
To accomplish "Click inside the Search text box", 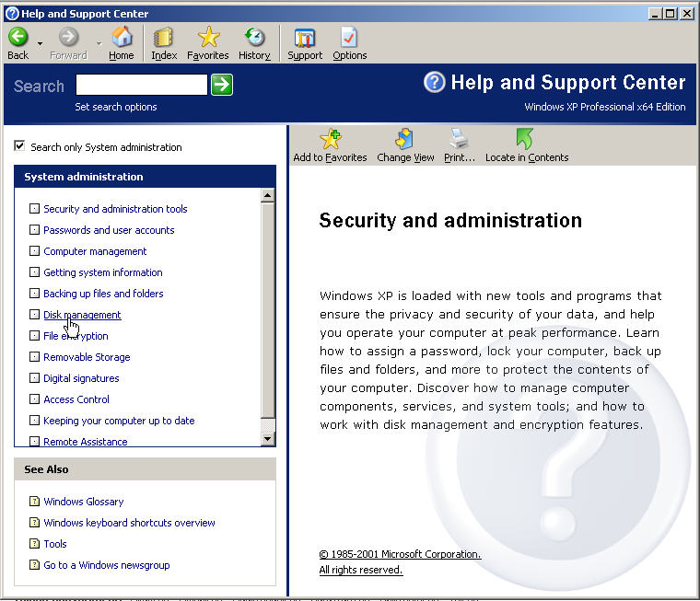I will [x=142, y=85].
